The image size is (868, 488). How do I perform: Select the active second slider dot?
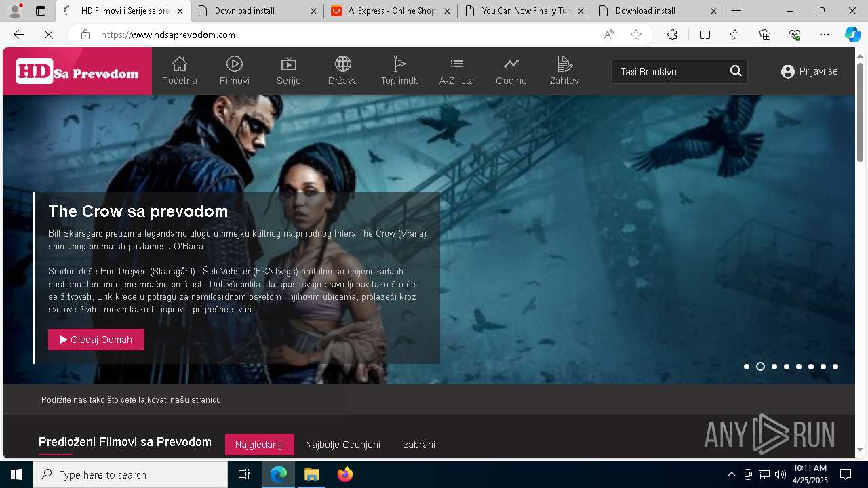(760, 367)
